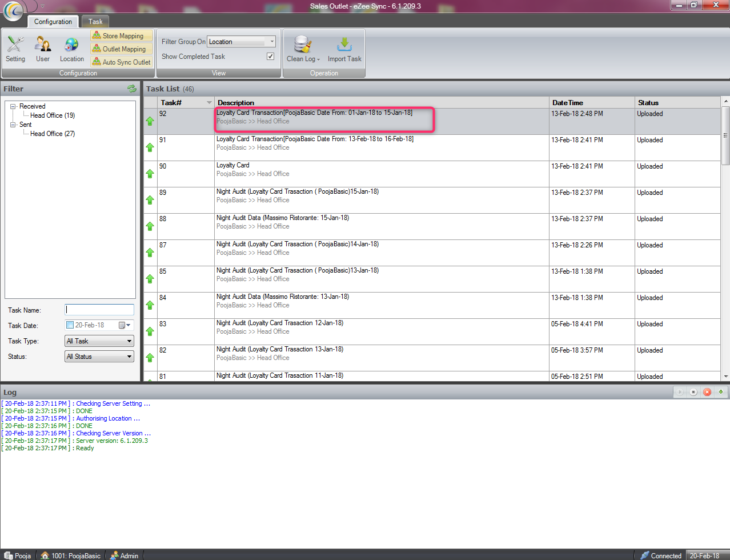Uncheck the Show Completed Task checkbox
The height and width of the screenshot is (560, 730).
[x=270, y=57]
